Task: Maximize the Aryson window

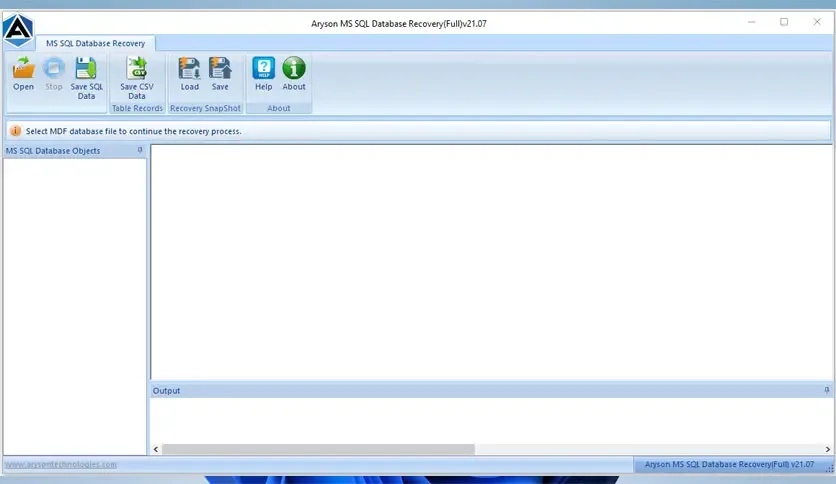Action: click(784, 22)
